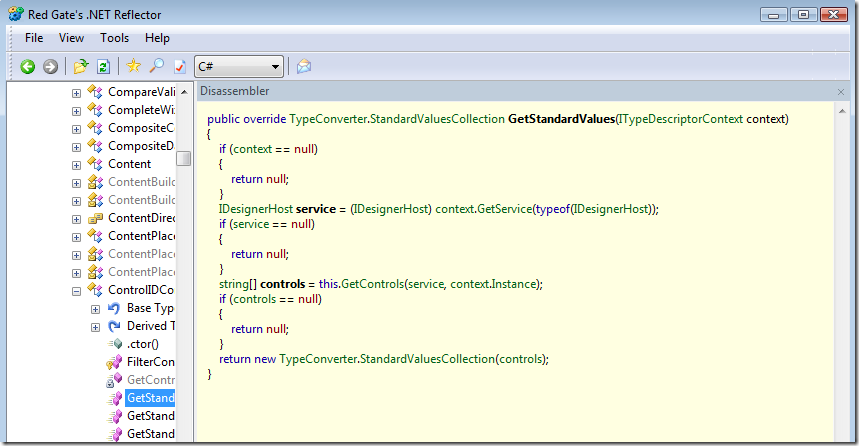The image size is (859, 446).
Task: Expand the Base Types node
Action: 95,309
